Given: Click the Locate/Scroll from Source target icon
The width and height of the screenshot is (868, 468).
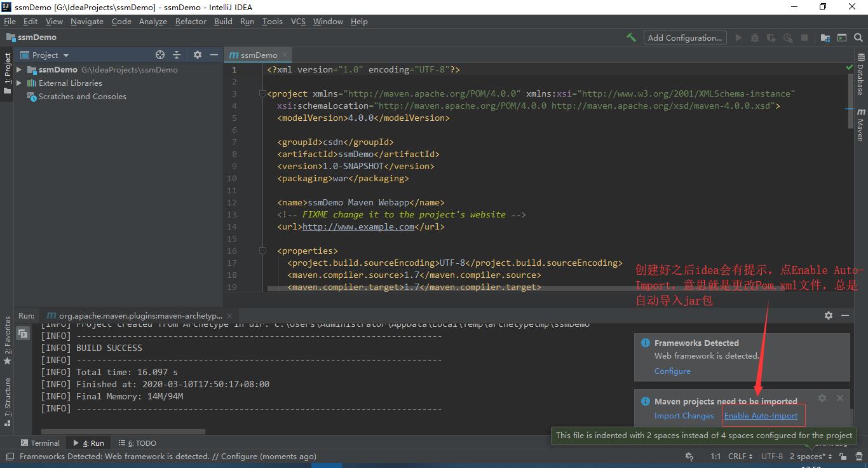Looking at the screenshot, I should click(160, 55).
